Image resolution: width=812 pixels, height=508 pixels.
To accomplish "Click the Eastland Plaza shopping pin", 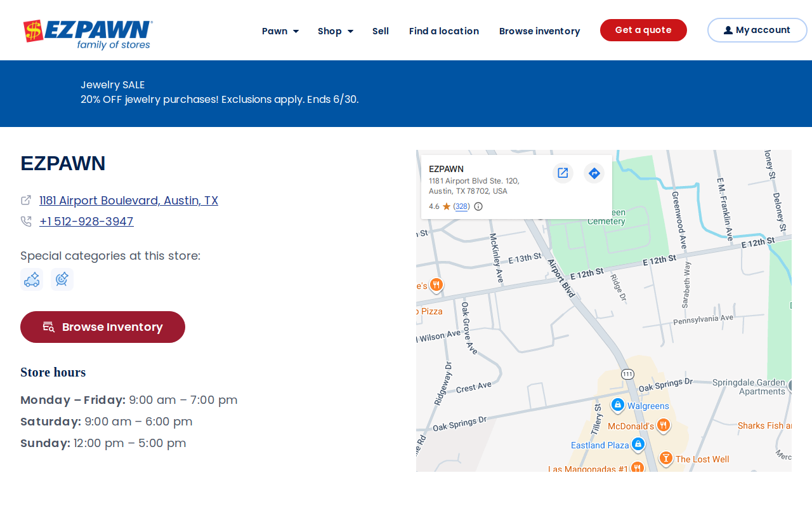I will pos(638,444).
